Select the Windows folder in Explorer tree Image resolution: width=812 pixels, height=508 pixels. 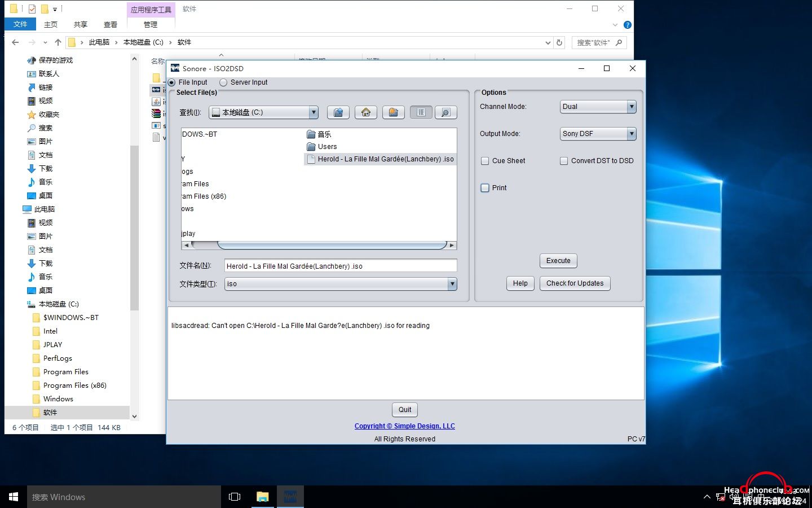pyautogui.click(x=52, y=399)
